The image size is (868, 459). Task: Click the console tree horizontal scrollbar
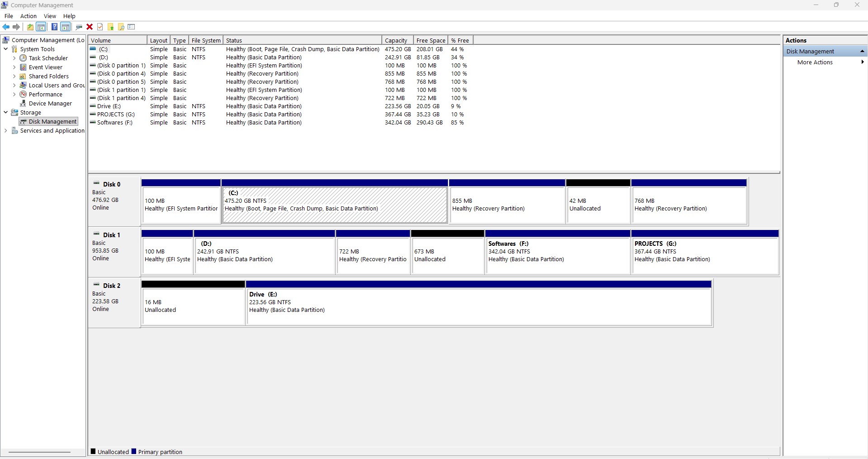(39, 452)
